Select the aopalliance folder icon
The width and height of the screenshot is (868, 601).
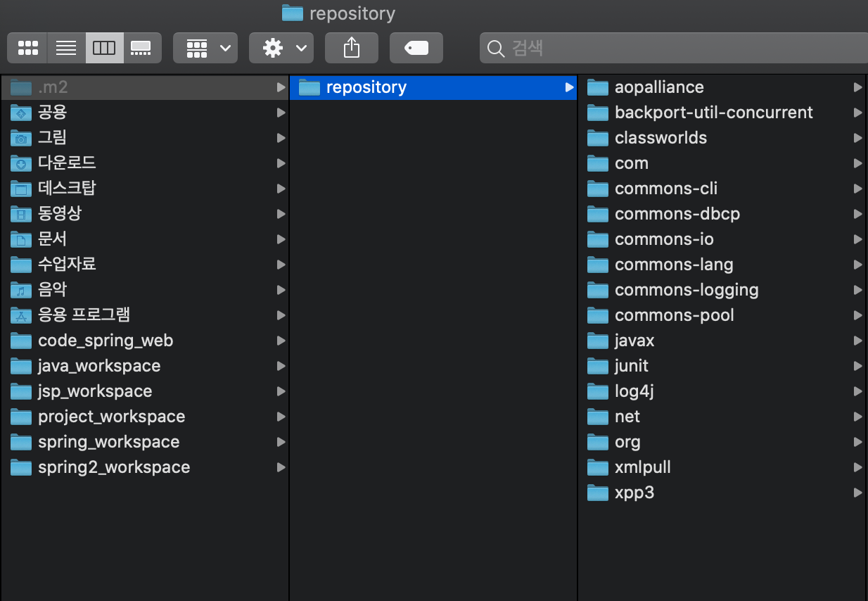pyautogui.click(x=598, y=87)
